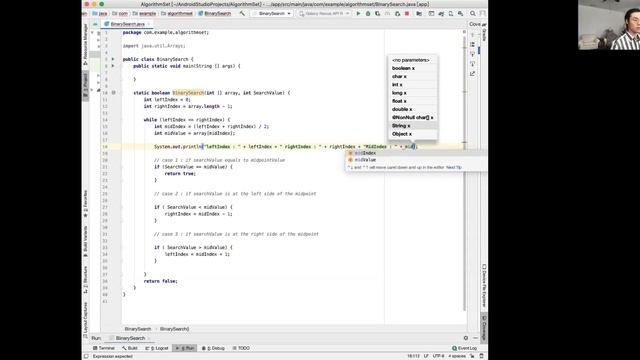
Task: Click the red Stop button in toolbar
Action: pos(407,13)
